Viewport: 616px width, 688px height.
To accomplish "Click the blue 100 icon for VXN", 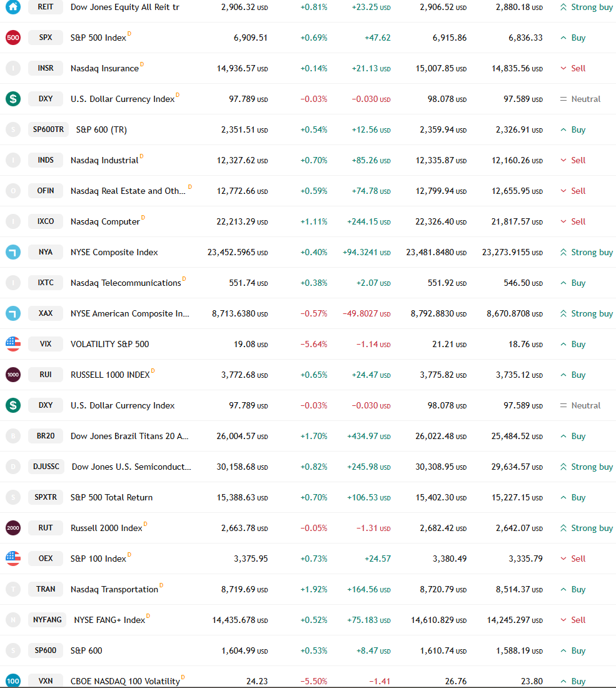I will [13, 681].
